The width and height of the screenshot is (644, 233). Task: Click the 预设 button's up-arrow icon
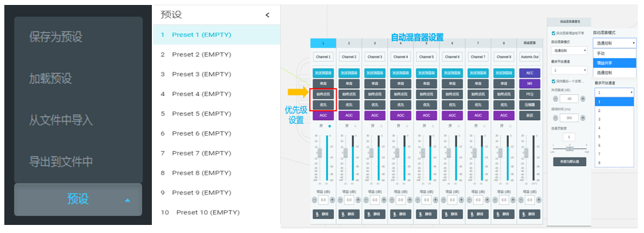pos(127,200)
